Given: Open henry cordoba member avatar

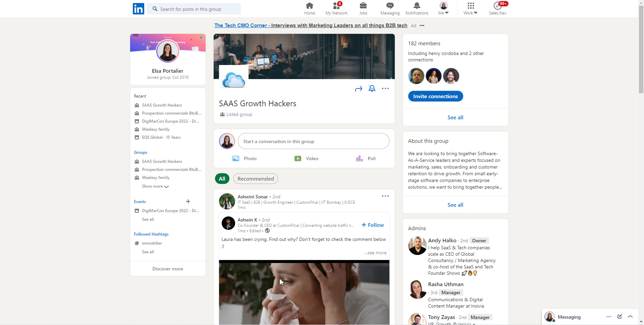Looking at the screenshot, I should pyautogui.click(x=416, y=76).
